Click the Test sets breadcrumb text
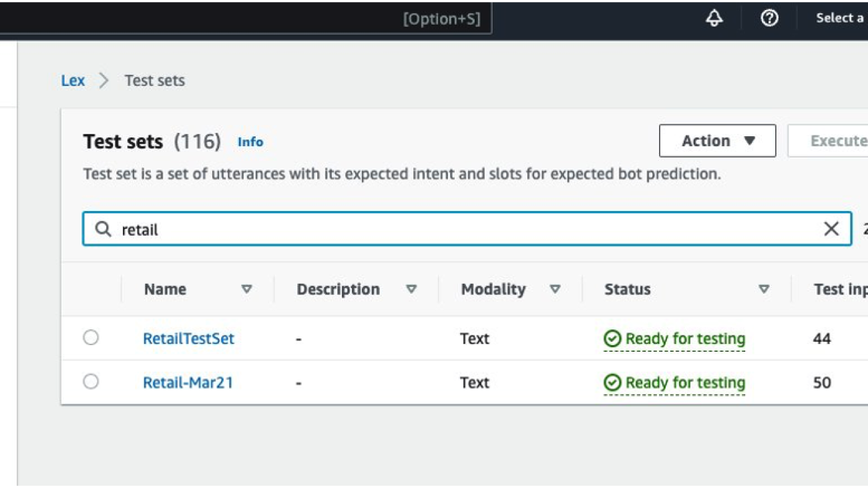 point(154,81)
